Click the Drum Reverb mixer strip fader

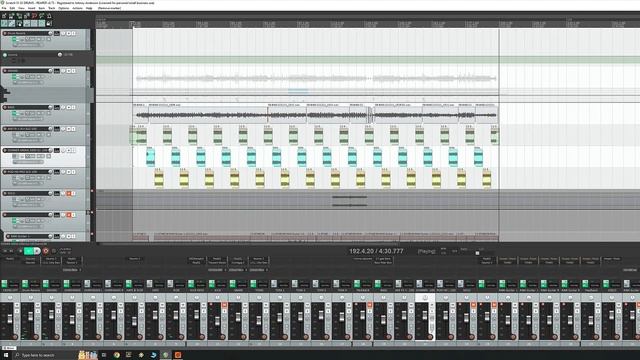(x=31, y=316)
